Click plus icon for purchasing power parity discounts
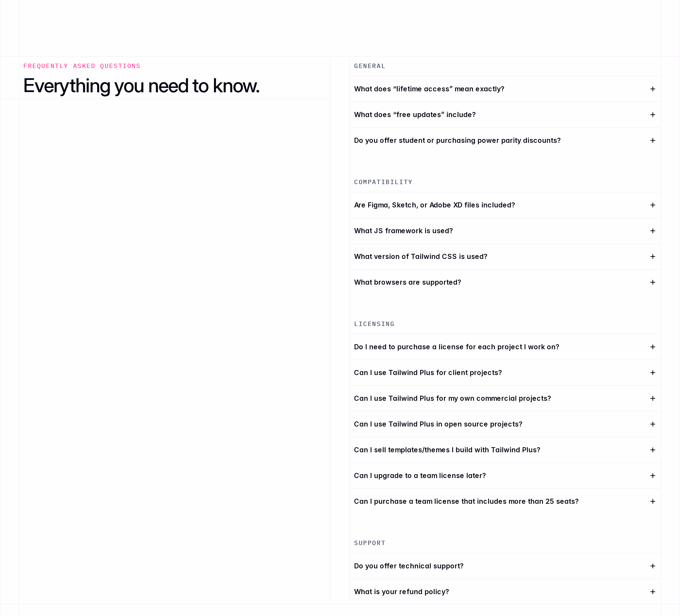This screenshot has height=616, width=680. tap(652, 140)
